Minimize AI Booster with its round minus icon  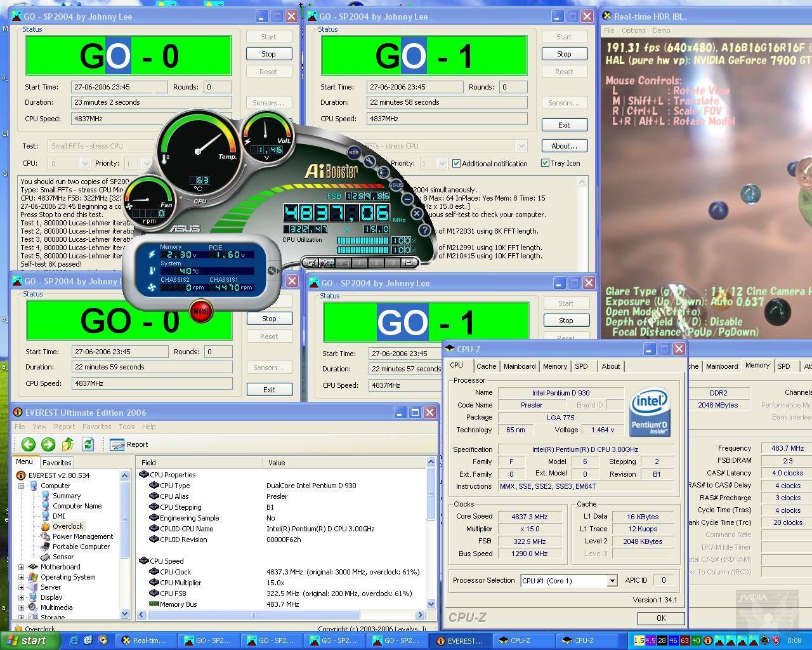(408, 199)
